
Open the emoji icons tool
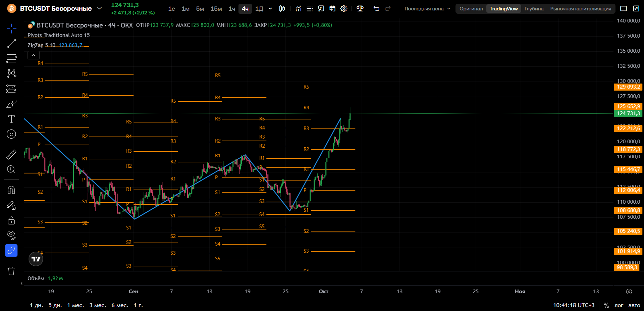(11, 134)
